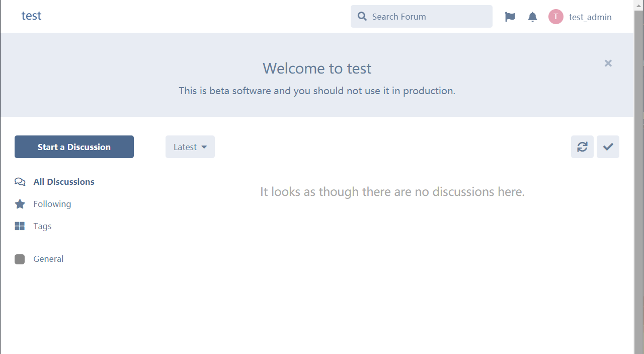Refresh the discussion list

(x=582, y=147)
